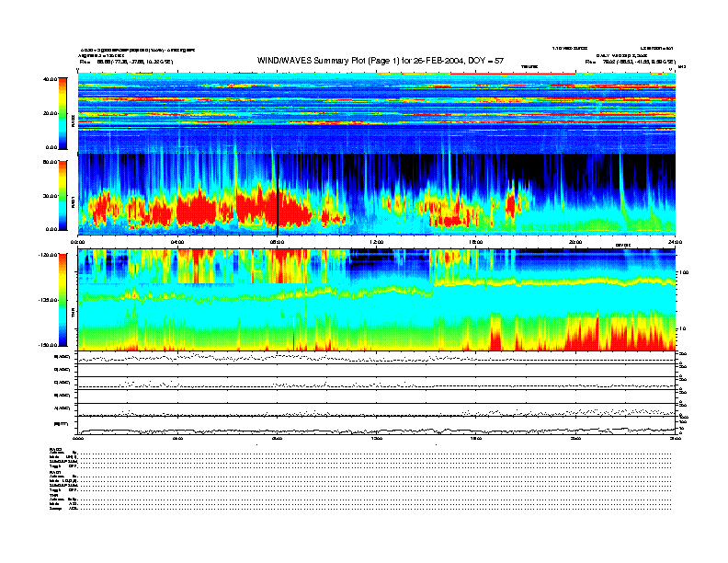Click the TNR panel color scale bar

pyautogui.click(x=62, y=300)
